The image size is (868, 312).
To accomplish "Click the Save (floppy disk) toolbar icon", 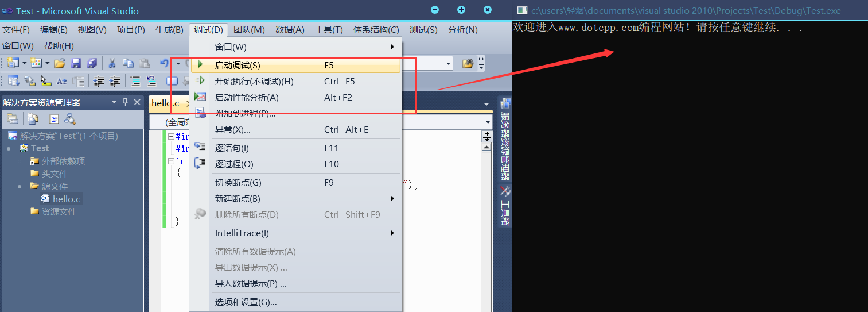I will [76, 63].
